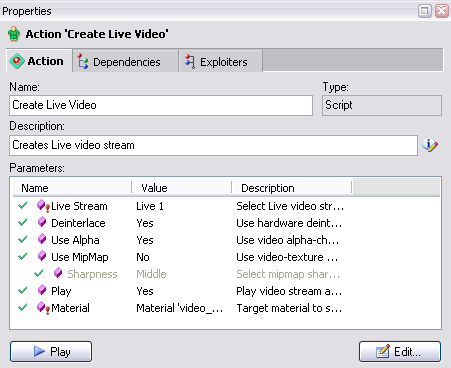Toggle the checkmark next to Use Alpha
The width and height of the screenshot is (451, 368).
tap(23, 239)
